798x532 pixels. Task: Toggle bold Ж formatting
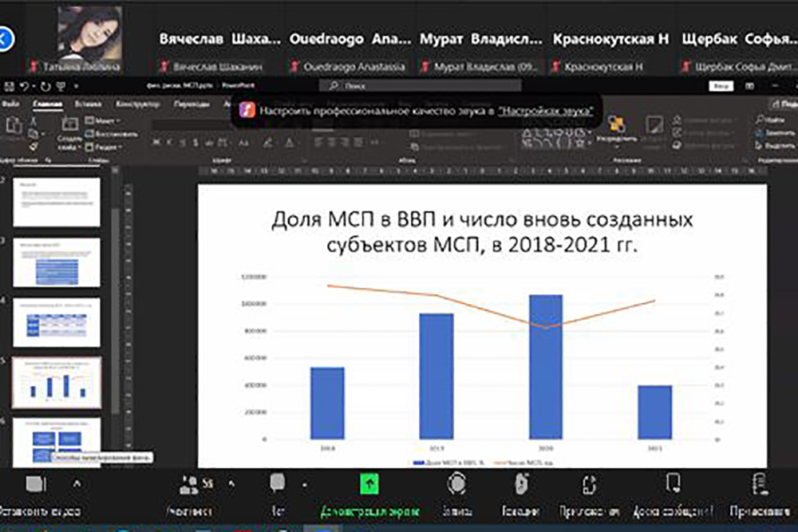pyautogui.click(x=156, y=143)
